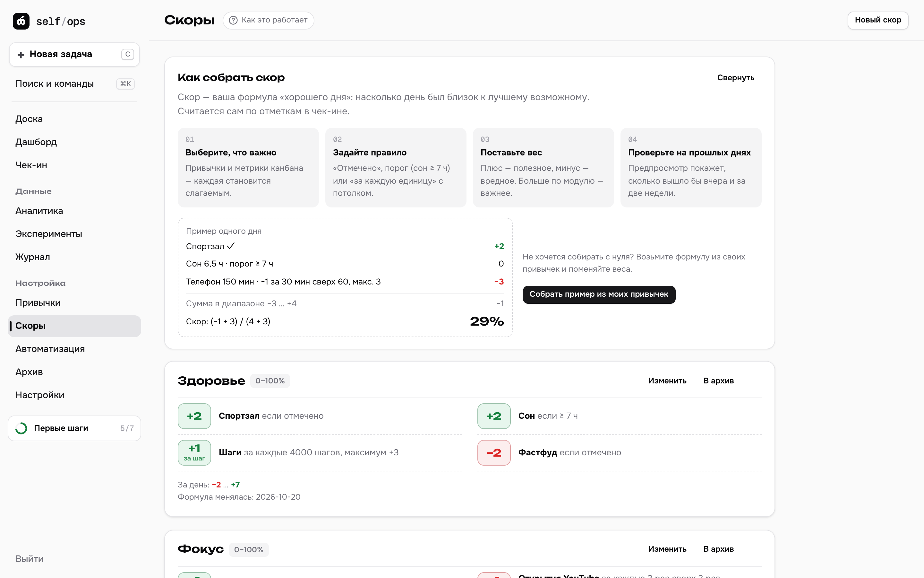Send Здоровье score to archive with В архив
The image size is (924, 578).
718,381
